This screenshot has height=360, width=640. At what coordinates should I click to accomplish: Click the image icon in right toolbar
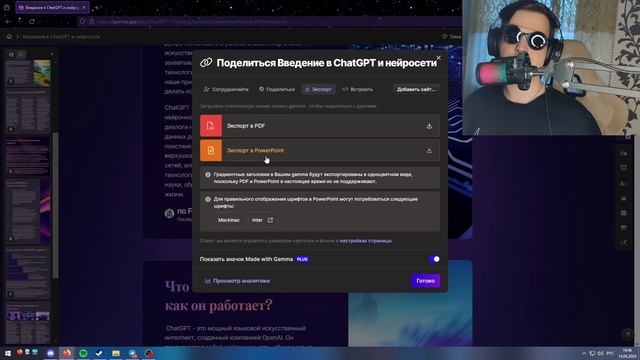point(624,198)
